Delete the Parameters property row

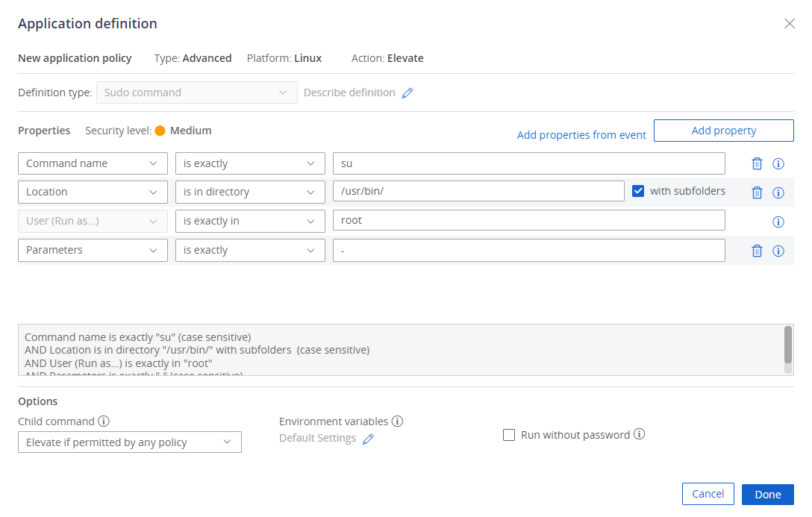[x=757, y=250]
